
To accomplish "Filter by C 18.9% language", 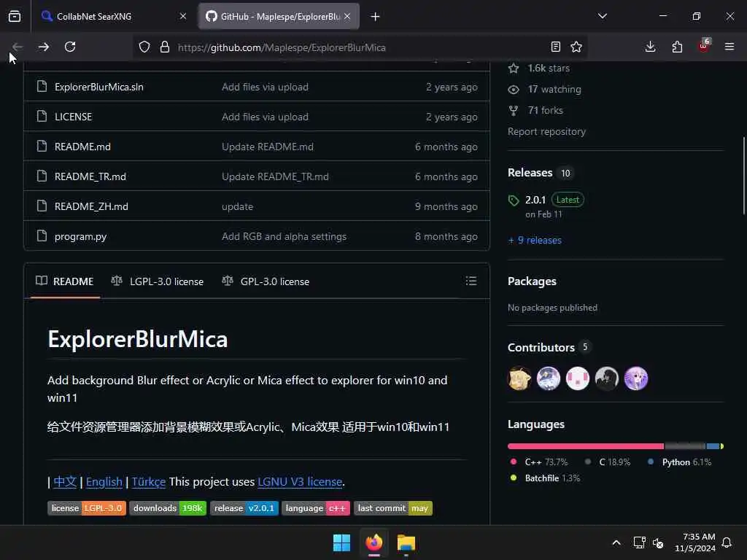I will (x=608, y=462).
